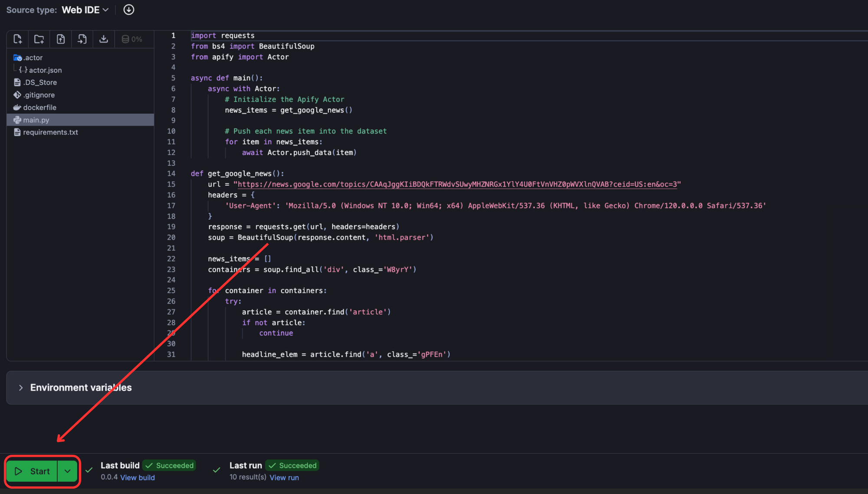Screen dimensions: 868x494
Task: Click the news.google.com URL on line 15
Action: [457, 184]
